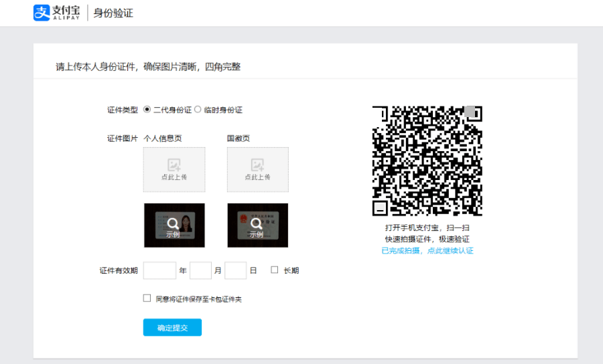Click the 证件图片 label

click(123, 139)
